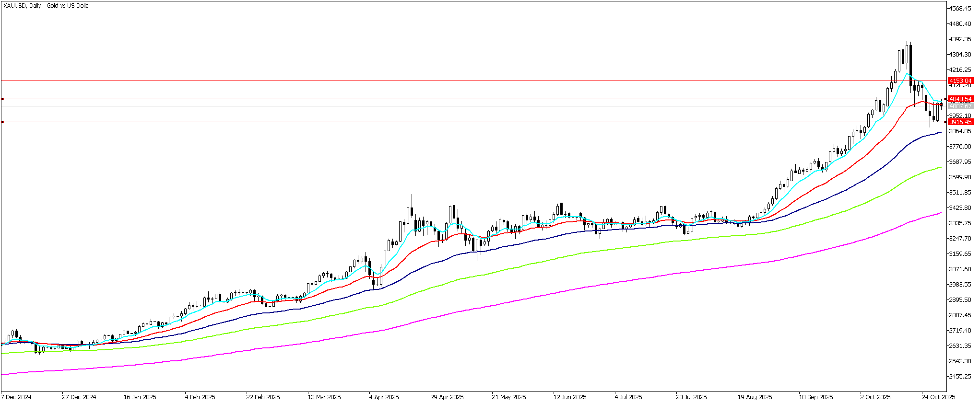
Task: Click the 4216.25 price axis label
Action: point(960,70)
